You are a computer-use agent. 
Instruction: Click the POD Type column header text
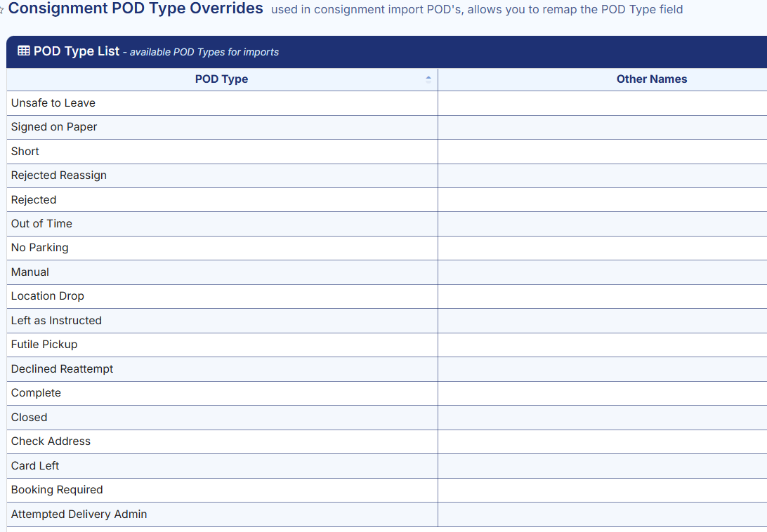click(221, 79)
